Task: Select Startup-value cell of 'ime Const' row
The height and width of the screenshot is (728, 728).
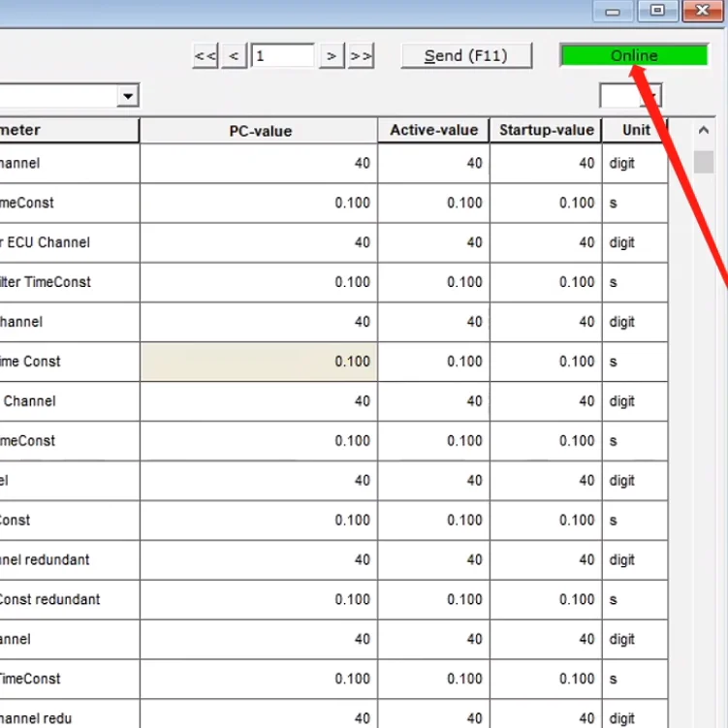Action: [x=546, y=362]
